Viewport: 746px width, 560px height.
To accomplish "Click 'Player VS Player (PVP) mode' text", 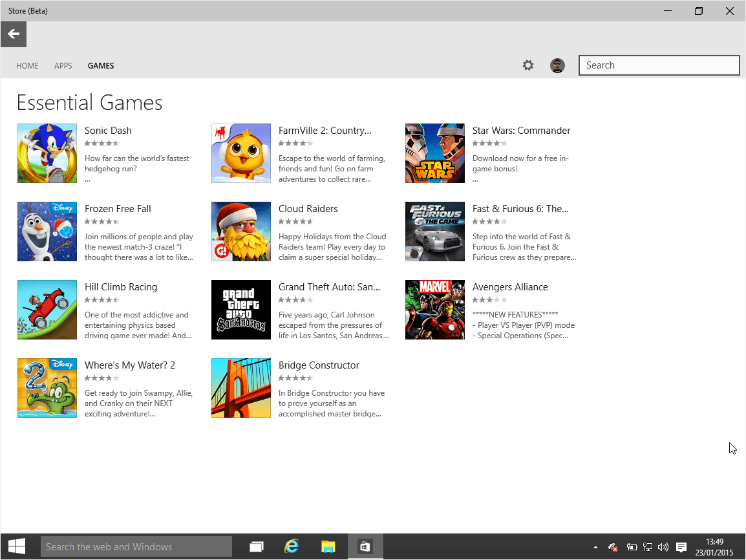I will click(524, 325).
